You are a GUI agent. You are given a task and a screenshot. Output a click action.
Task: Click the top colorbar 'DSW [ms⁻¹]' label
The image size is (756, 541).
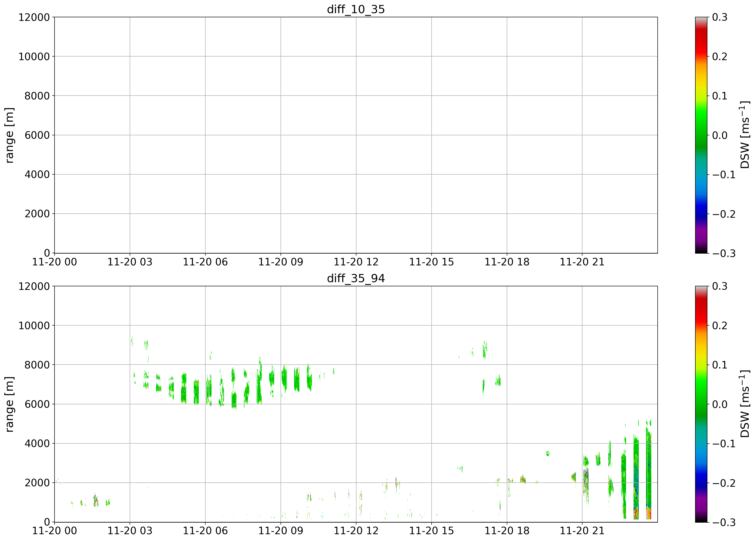[745, 135]
